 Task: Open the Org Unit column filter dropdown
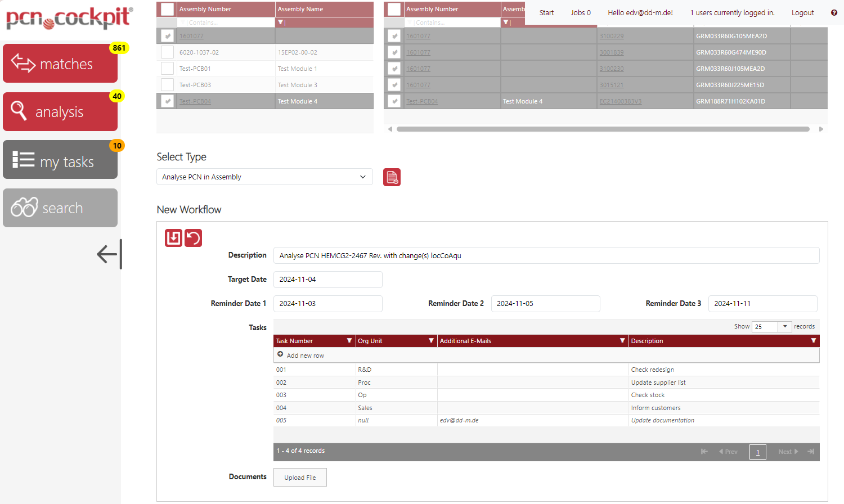(431, 341)
